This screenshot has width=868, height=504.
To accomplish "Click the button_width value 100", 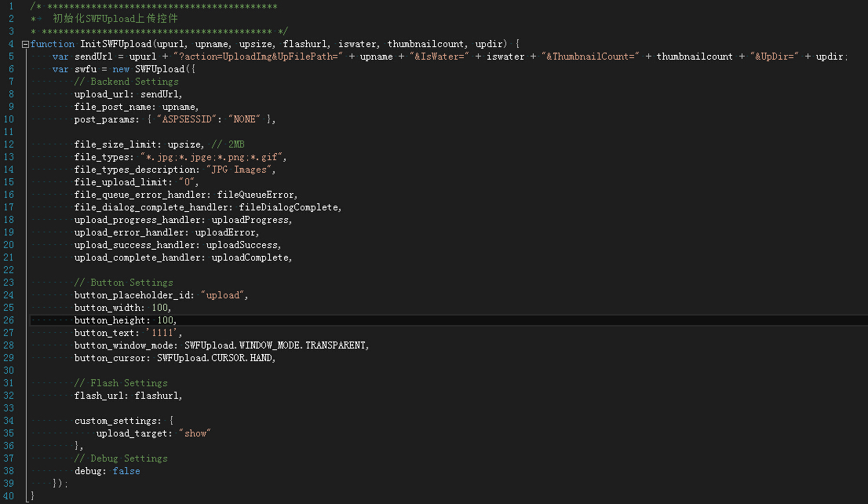I will point(161,308).
